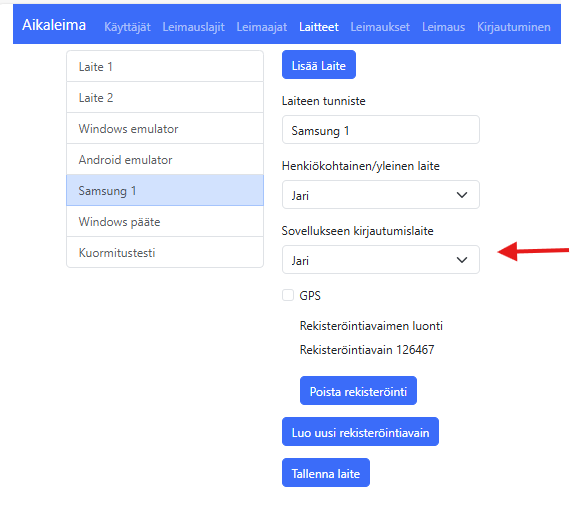
Task: Open the Leimaus page
Action: tap(443, 27)
